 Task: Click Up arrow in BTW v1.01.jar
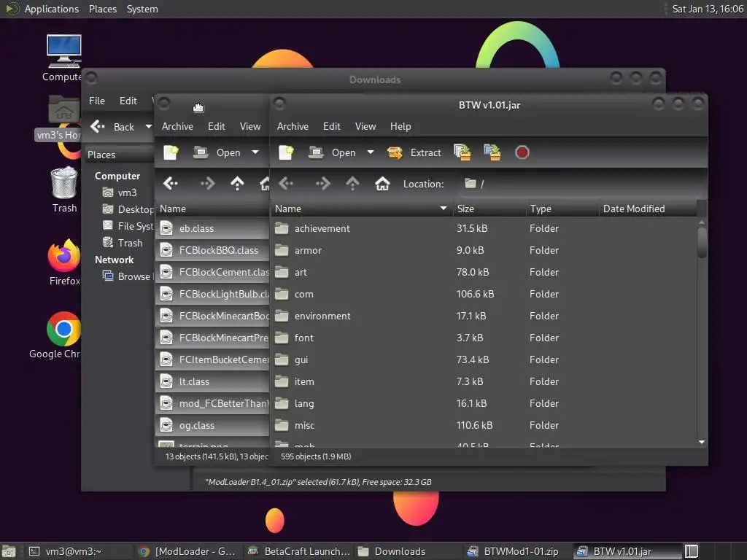352,183
